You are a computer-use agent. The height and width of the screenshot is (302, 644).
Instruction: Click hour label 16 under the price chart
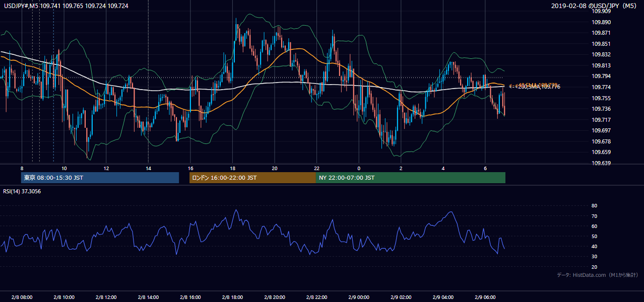pos(190,168)
